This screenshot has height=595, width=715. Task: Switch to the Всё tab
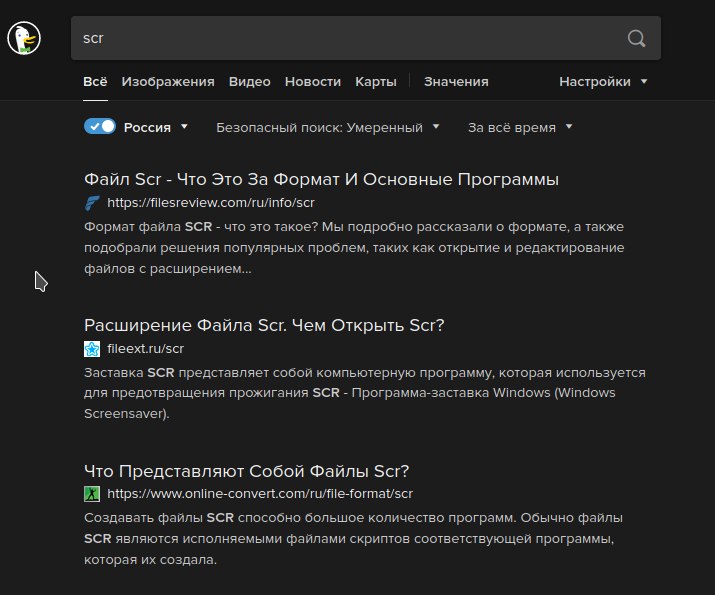[x=95, y=82]
